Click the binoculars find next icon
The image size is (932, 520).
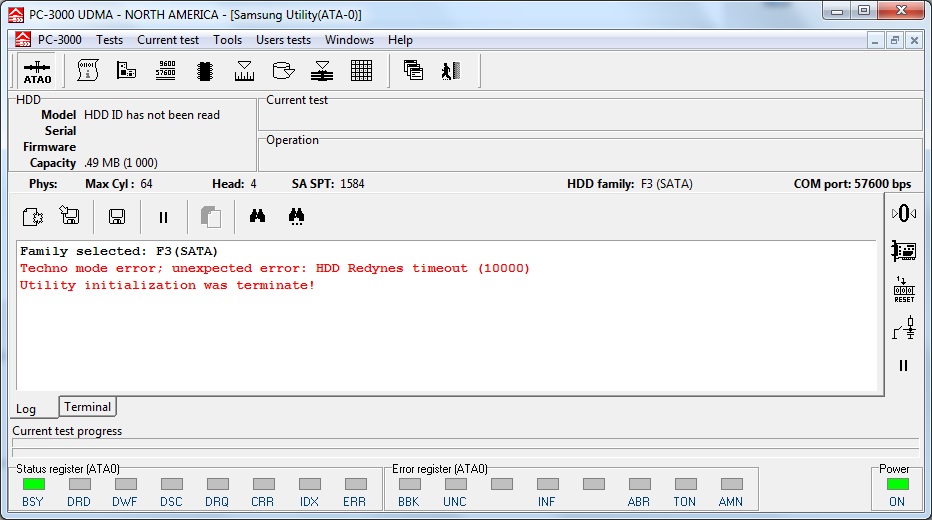(x=296, y=216)
